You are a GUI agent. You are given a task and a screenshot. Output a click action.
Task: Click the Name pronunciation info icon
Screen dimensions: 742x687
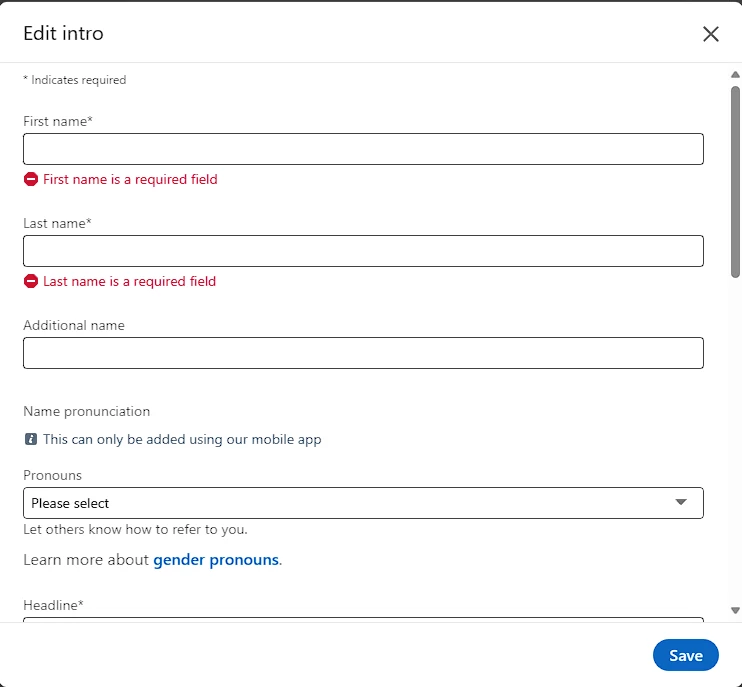tap(31, 439)
